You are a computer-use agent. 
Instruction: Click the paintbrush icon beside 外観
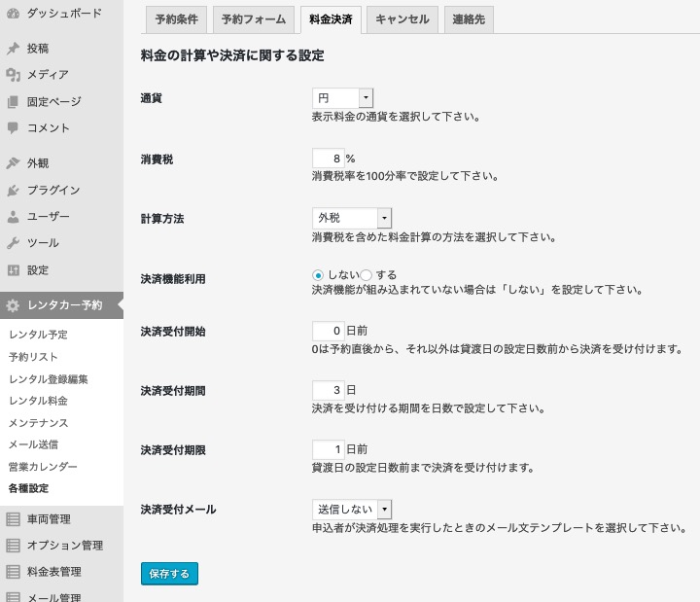coord(13,163)
